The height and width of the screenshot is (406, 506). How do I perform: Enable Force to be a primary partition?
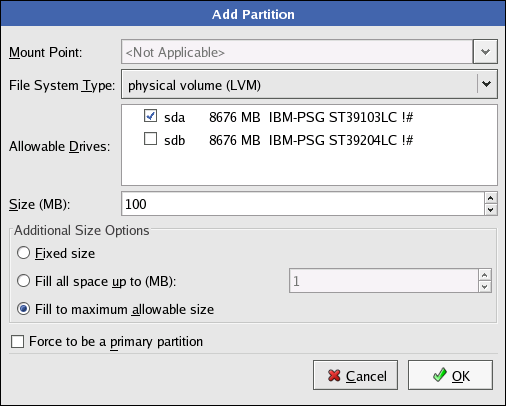click(x=17, y=342)
